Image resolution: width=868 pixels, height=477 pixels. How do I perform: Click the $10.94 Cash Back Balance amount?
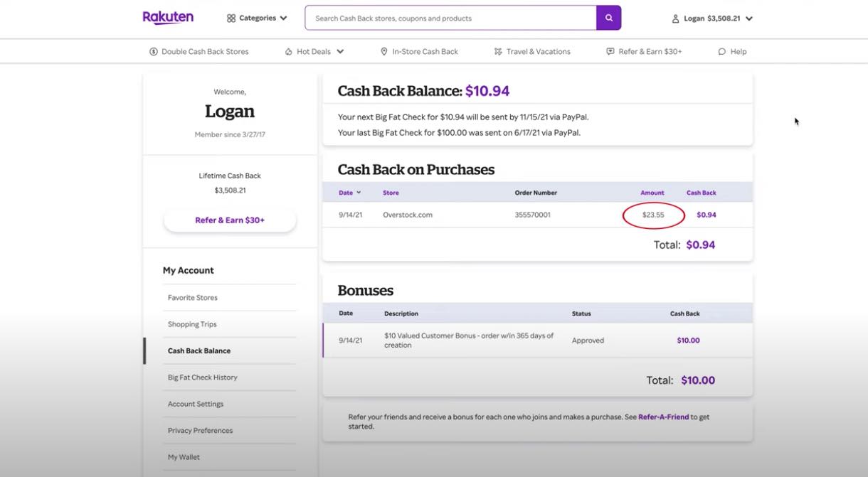[x=487, y=91]
